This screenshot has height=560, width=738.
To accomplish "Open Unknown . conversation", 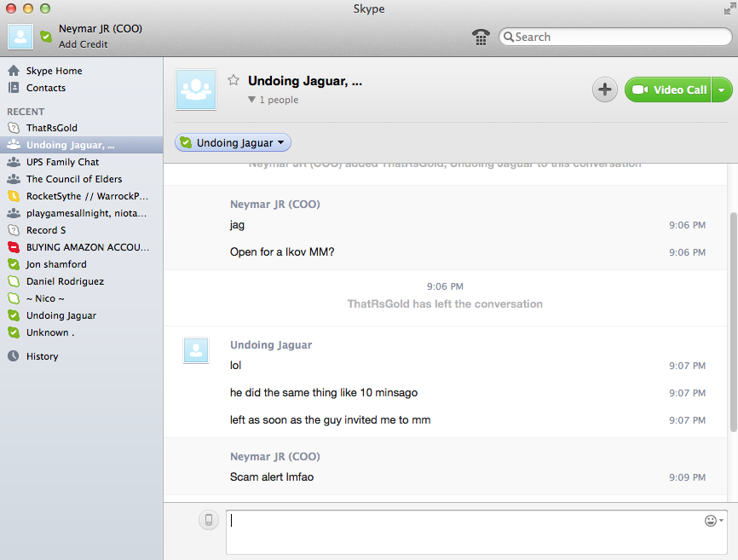I will click(82, 332).
